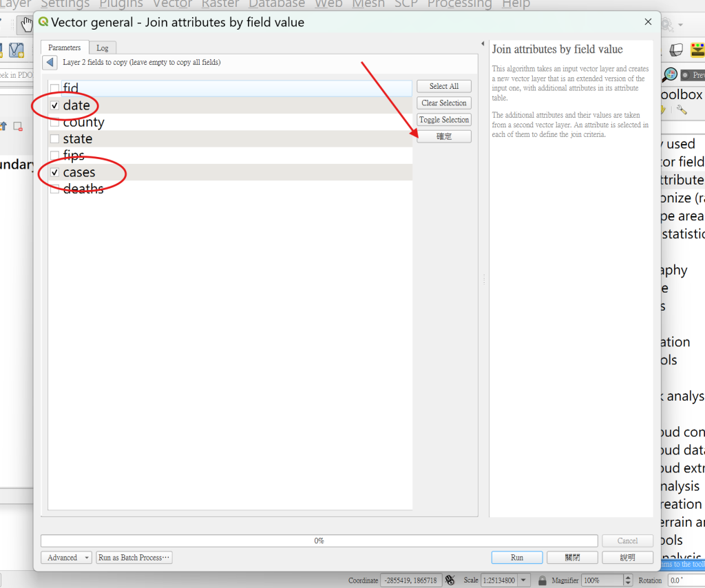Click the 關閉 close button
705x588 pixels.
[x=572, y=558]
